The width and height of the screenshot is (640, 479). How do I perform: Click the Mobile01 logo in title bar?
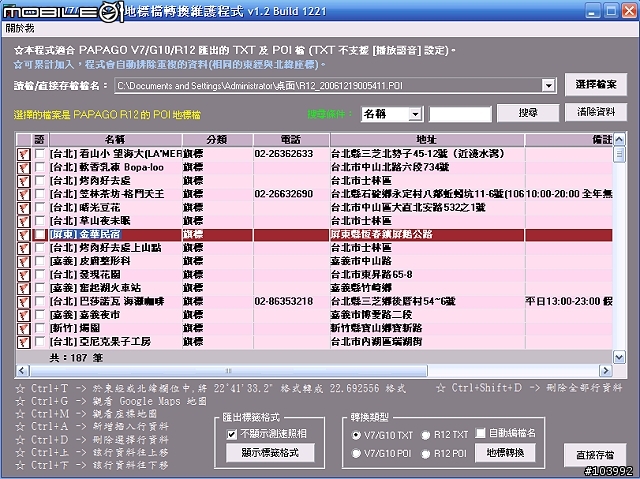pyautogui.click(x=63, y=12)
